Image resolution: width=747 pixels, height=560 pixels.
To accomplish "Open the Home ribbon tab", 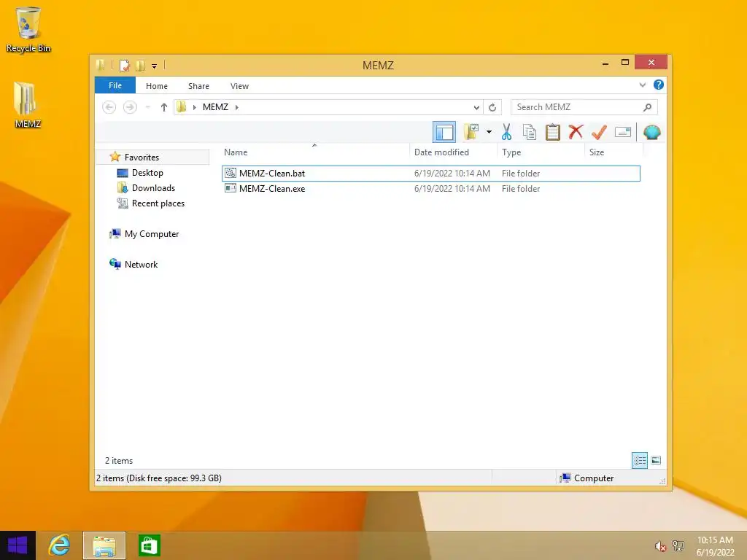I will point(157,86).
